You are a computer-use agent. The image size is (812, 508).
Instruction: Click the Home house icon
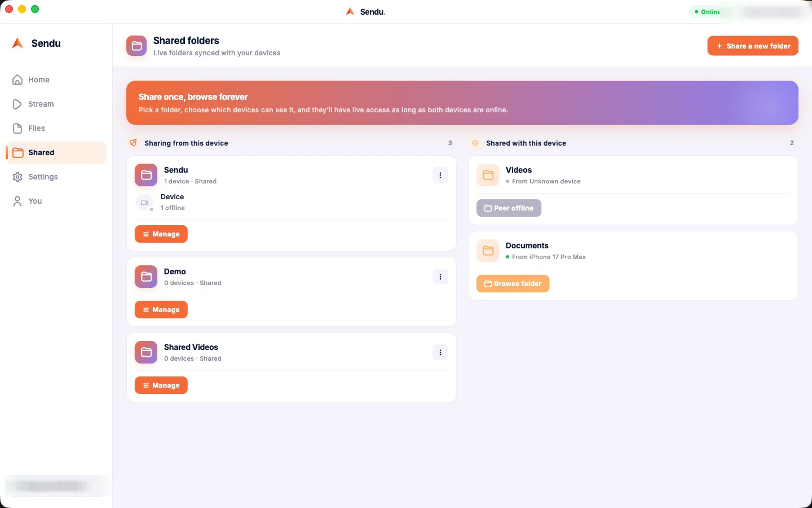17,80
